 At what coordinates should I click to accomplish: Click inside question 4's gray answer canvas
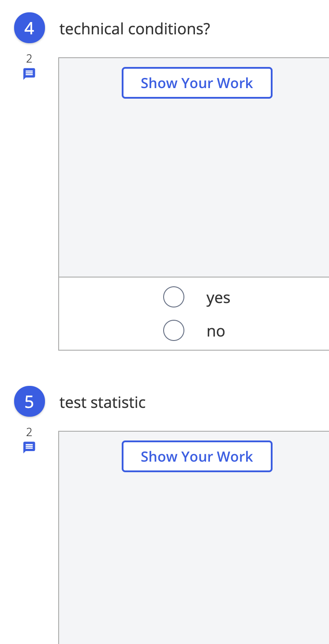tap(194, 185)
